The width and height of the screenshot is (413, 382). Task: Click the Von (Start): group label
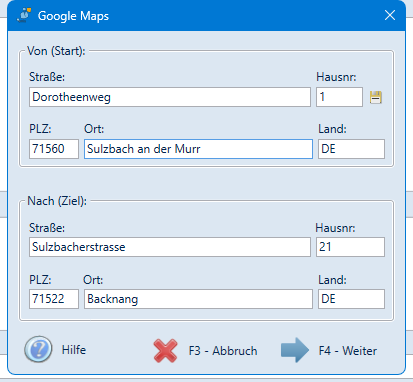pyautogui.click(x=56, y=51)
